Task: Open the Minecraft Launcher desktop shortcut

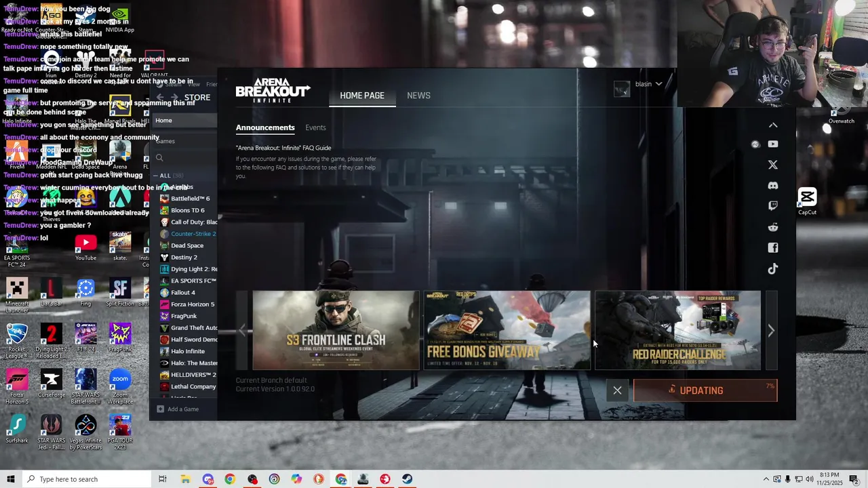Action: pos(17,296)
